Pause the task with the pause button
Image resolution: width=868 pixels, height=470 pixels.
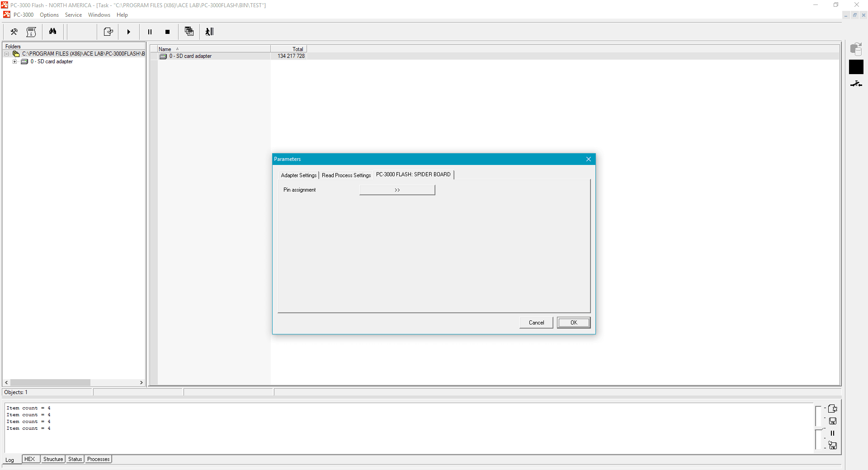click(x=150, y=32)
